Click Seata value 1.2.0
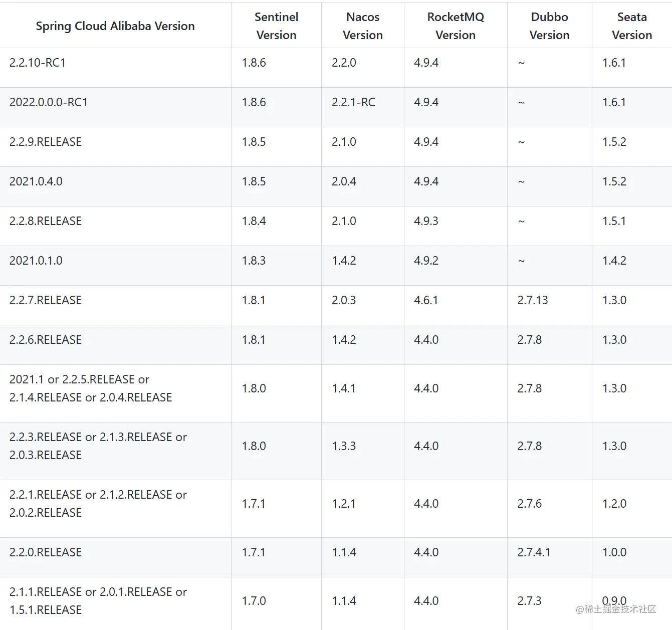 [x=614, y=504]
